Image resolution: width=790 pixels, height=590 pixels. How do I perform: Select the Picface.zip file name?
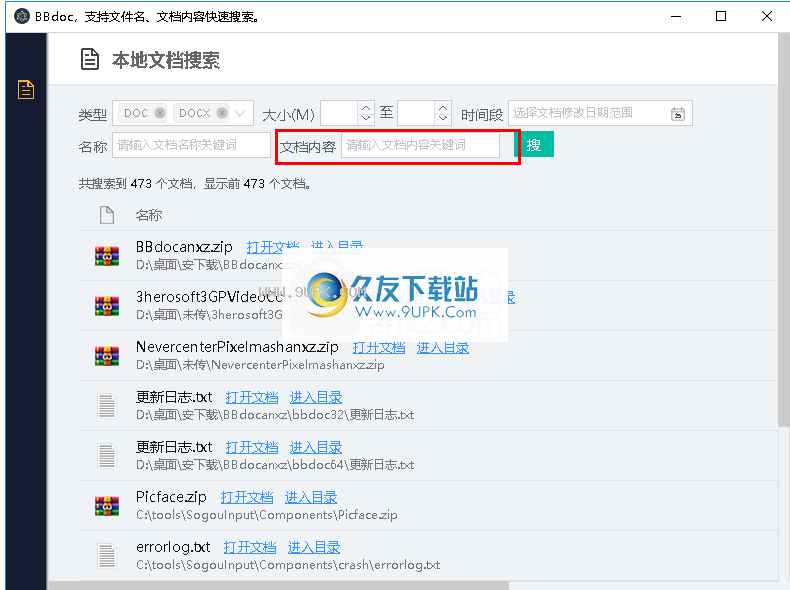click(171, 497)
